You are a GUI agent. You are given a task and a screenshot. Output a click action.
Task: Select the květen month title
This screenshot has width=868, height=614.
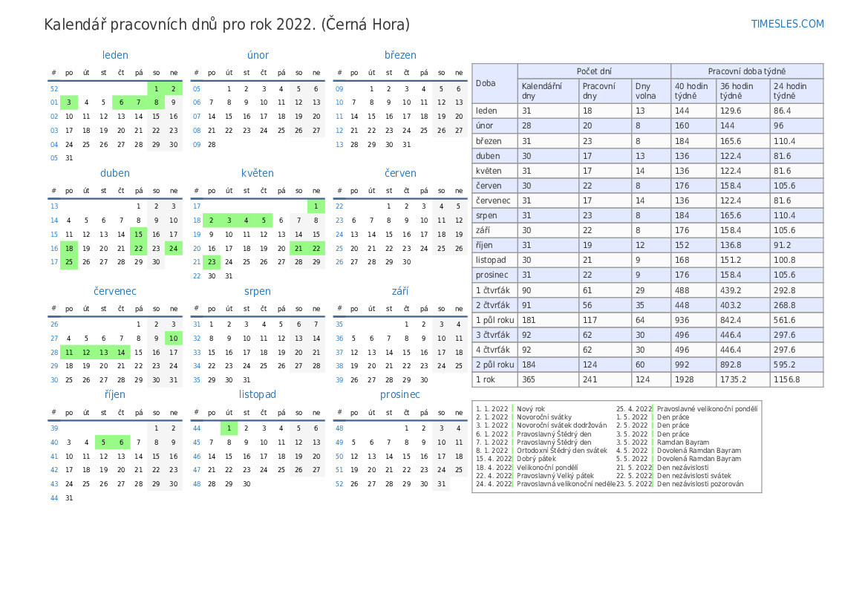[x=258, y=173]
